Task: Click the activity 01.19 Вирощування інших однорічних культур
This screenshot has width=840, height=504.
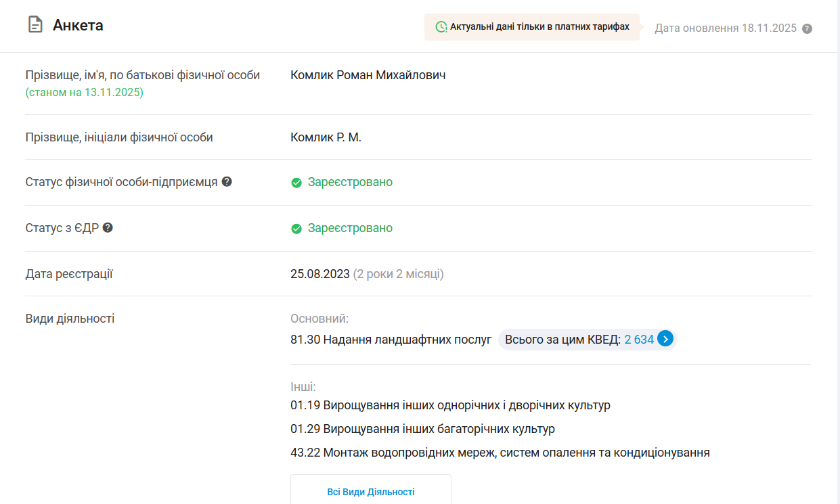Action: click(450, 405)
